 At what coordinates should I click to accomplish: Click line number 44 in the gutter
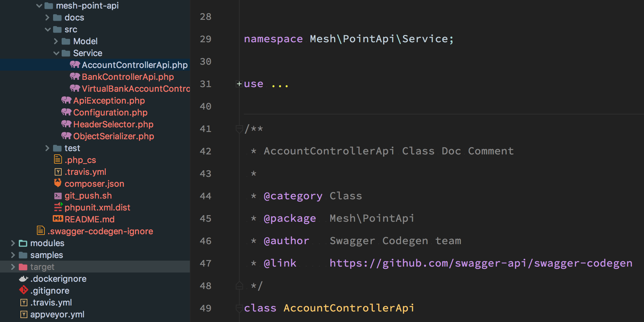(205, 196)
